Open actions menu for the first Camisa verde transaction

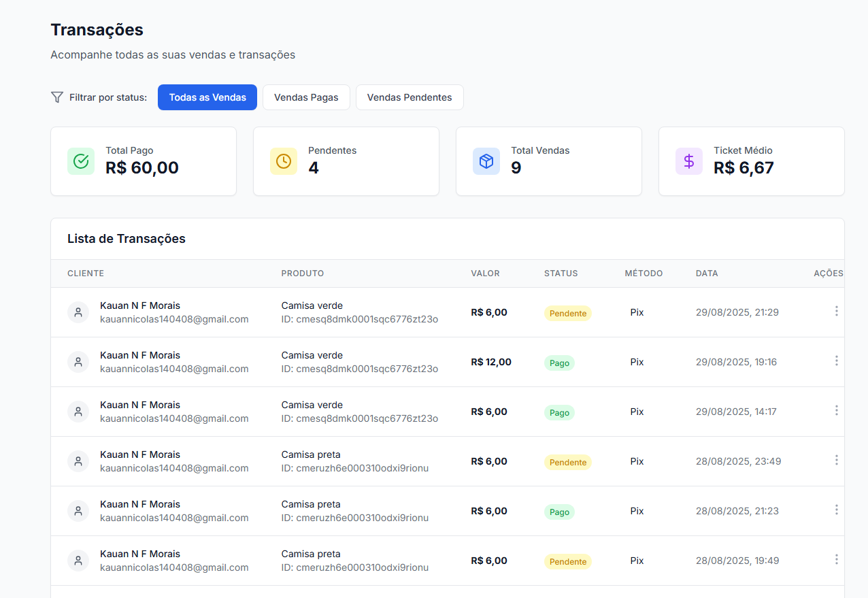pos(837,311)
